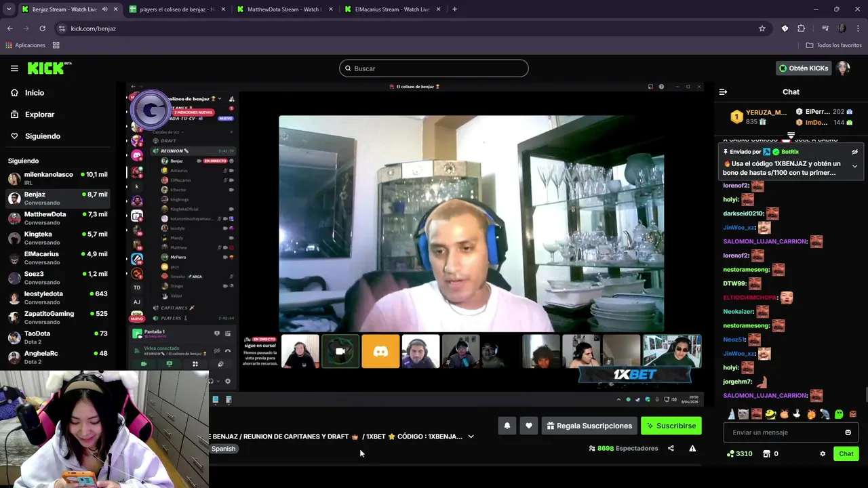The height and width of the screenshot is (488, 868).
Task: Share the stream via share icon
Action: click(671, 448)
